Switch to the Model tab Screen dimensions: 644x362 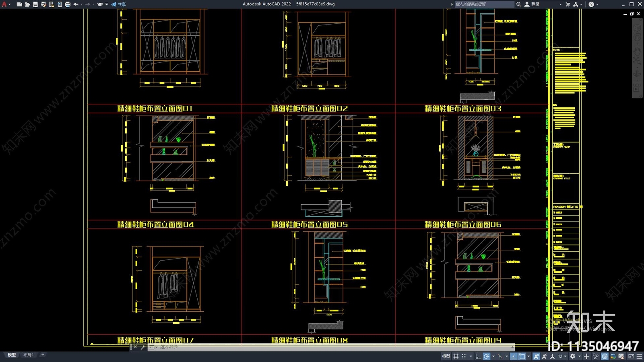click(12, 355)
